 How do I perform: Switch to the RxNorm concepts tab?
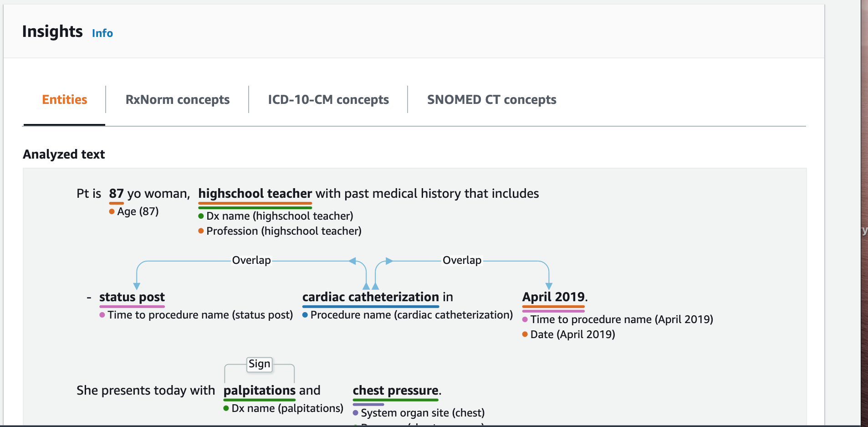tap(177, 100)
